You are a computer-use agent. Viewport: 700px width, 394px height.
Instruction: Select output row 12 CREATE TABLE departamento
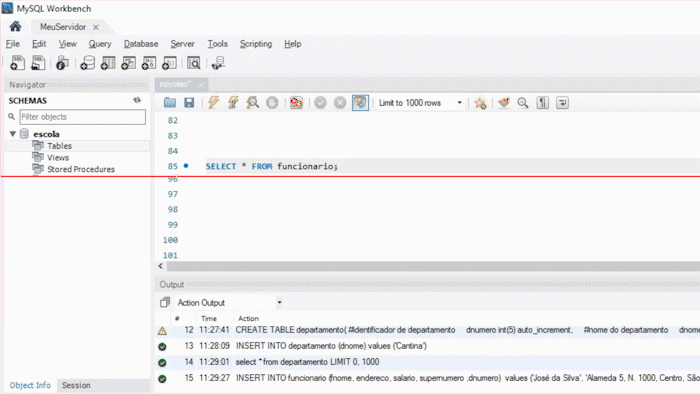point(428,330)
